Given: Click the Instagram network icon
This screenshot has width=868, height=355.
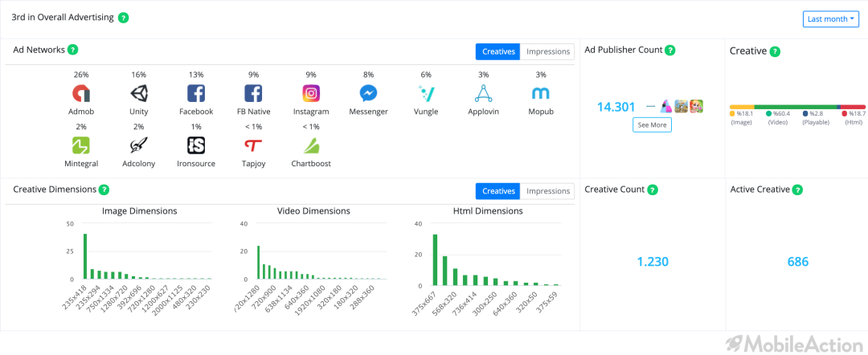Looking at the screenshot, I should pyautogui.click(x=311, y=93).
